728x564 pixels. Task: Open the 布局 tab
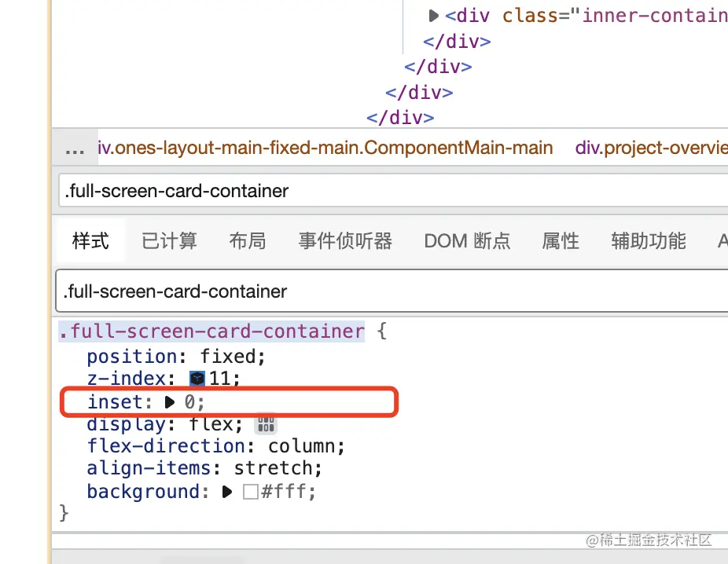click(x=248, y=240)
